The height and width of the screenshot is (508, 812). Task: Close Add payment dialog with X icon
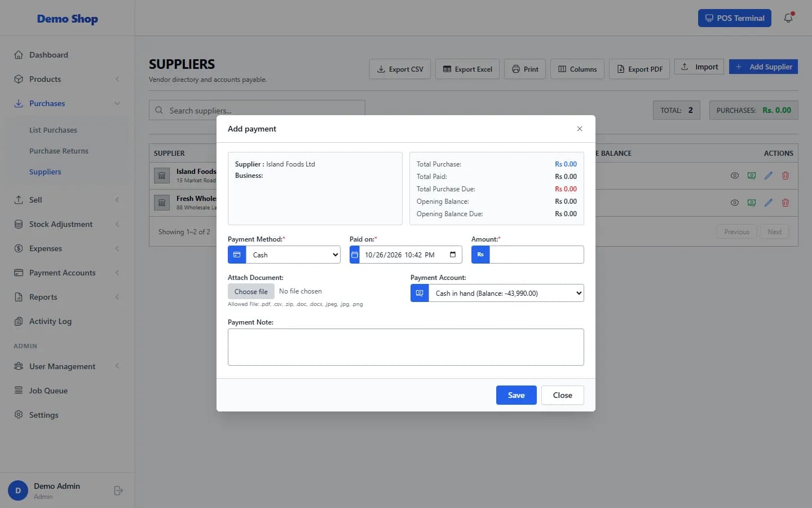(x=579, y=129)
